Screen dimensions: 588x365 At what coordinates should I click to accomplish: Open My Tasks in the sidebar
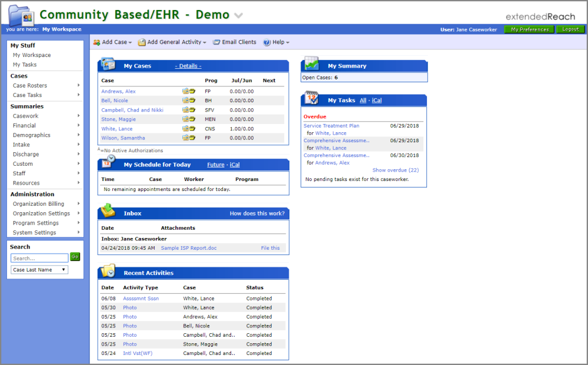pos(25,65)
